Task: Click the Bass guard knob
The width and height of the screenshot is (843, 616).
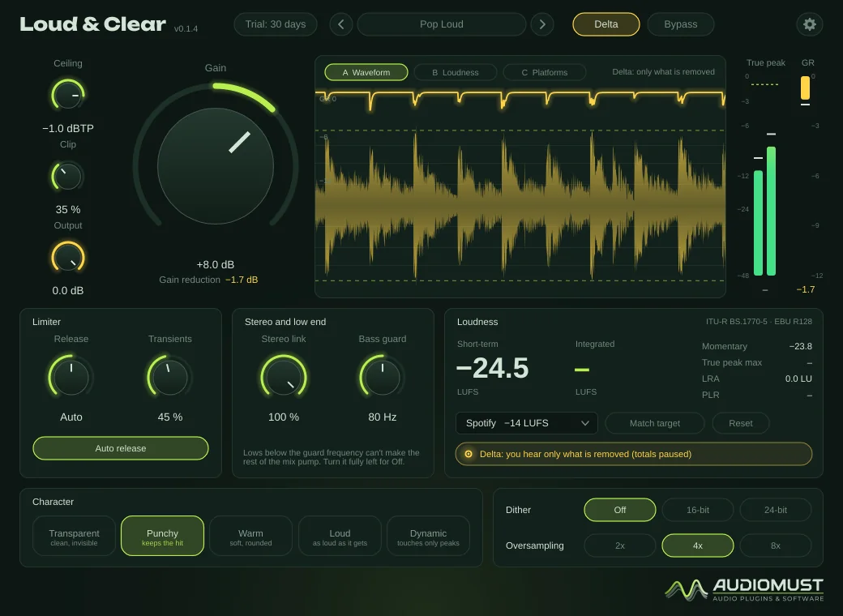Action: [x=383, y=376]
